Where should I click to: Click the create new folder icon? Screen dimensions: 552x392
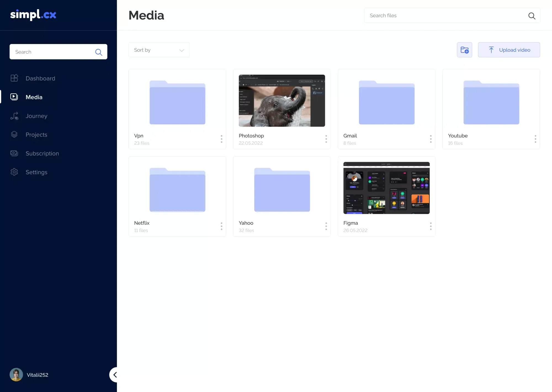[x=465, y=50]
